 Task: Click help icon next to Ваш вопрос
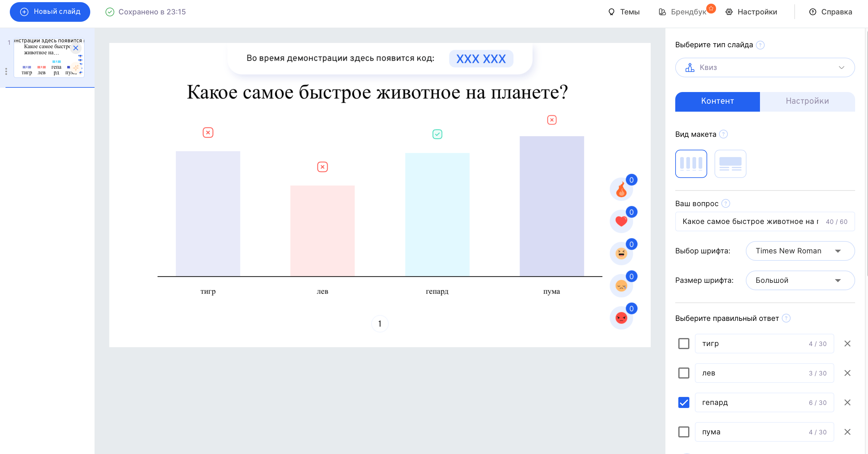[x=726, y=203]
